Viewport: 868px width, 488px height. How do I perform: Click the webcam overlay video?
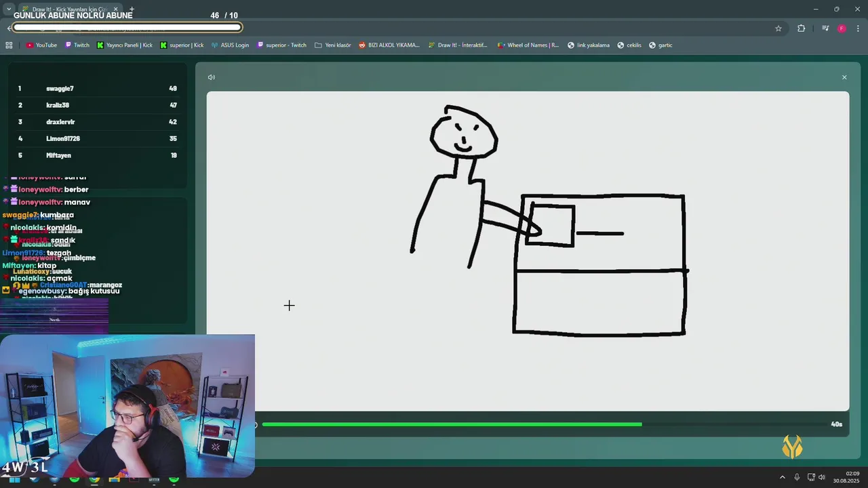(x=127, y=405)
